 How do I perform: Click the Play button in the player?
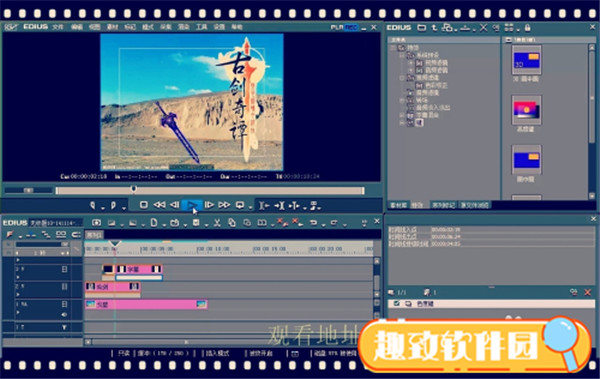[192, 205]
